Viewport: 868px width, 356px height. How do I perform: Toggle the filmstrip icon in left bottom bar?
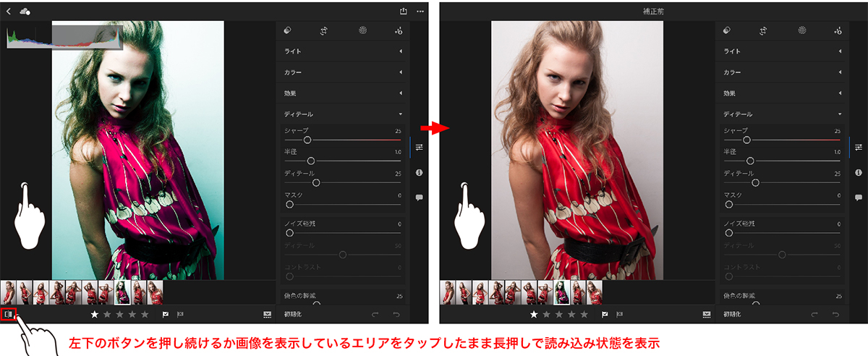(x=268, y=315)
